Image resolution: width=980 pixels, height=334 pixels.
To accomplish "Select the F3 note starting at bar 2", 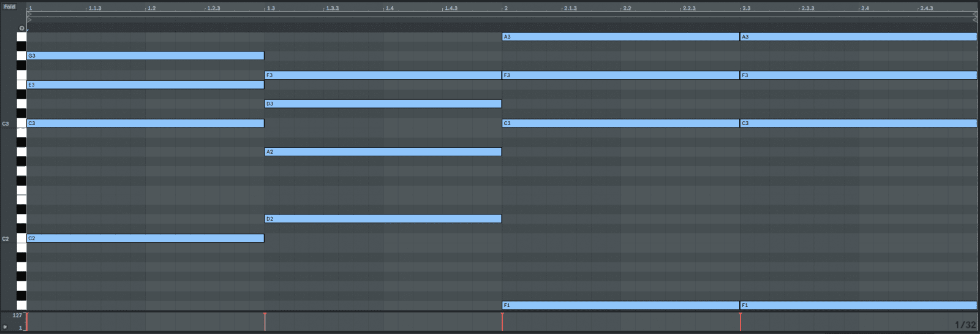I will click(x=621, y=75).
